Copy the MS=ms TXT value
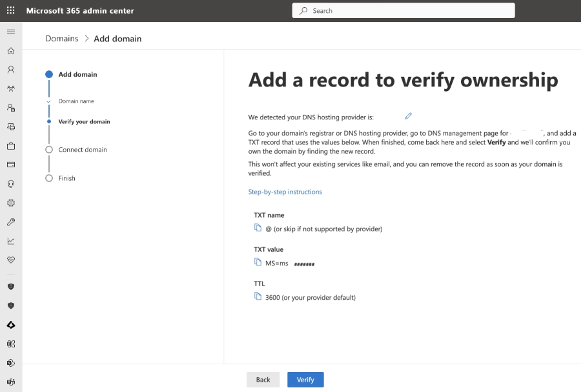Screen dimensions: 581x392 tap(258, 262)
